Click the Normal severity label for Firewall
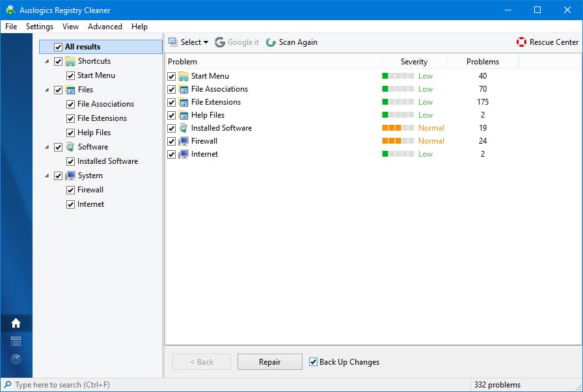Screen dimensions: 583x392 click(431, 141)
